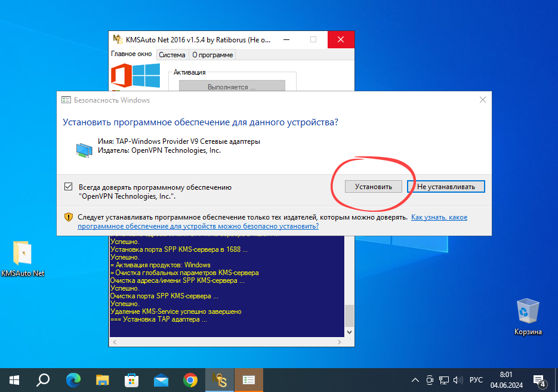Select the Корзина recycle bin icon
The image size is (558, 392).
[x=528, y=317]
